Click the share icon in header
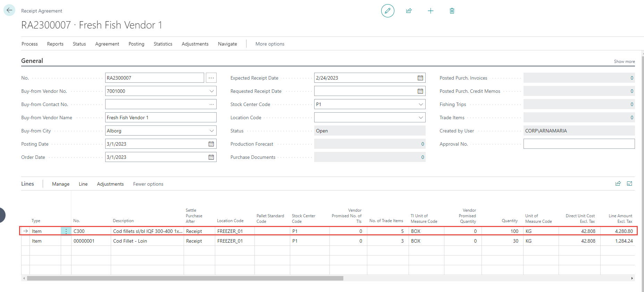The height and width of the screenshot is (292, 644). coord(409,11)
